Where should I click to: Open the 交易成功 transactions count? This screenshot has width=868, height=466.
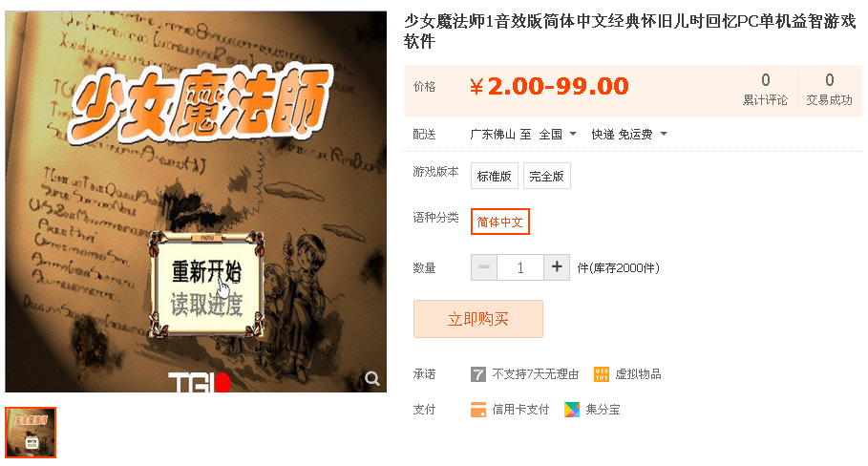point(829,90)
